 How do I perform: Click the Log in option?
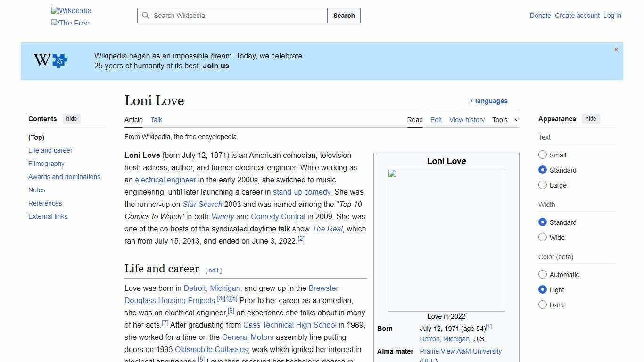(612, 16)
